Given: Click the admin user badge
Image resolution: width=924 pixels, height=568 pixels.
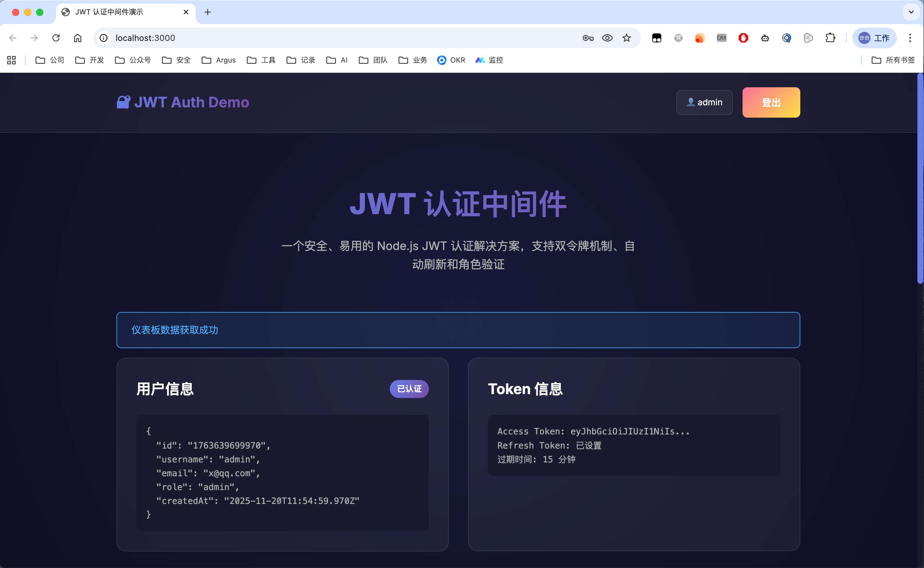Looking at the screenshot, I should click(x=704, y=102).
